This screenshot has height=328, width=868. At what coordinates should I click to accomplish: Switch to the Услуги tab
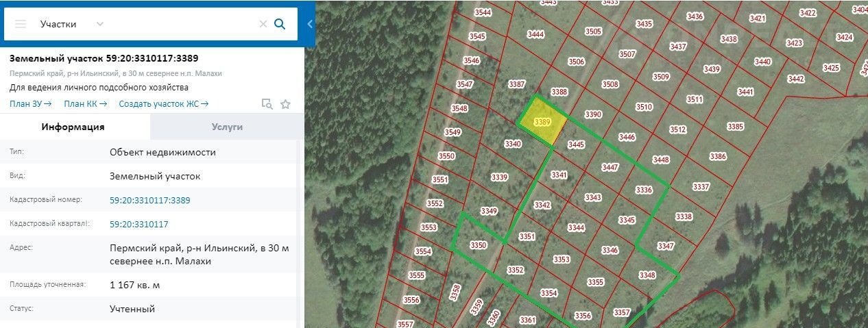pyautogui.click(x=227, y=127)
